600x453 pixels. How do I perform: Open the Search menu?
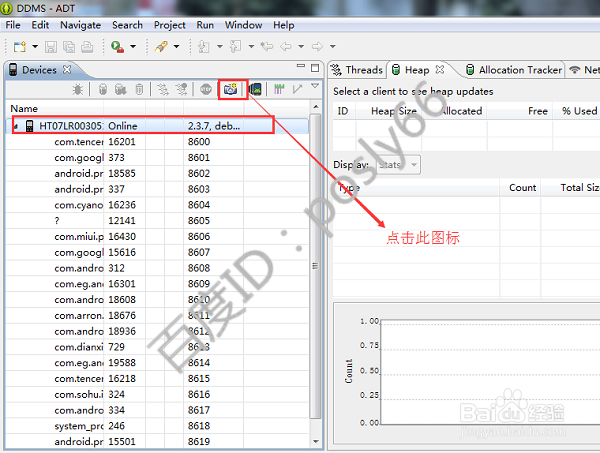(127, 25)
